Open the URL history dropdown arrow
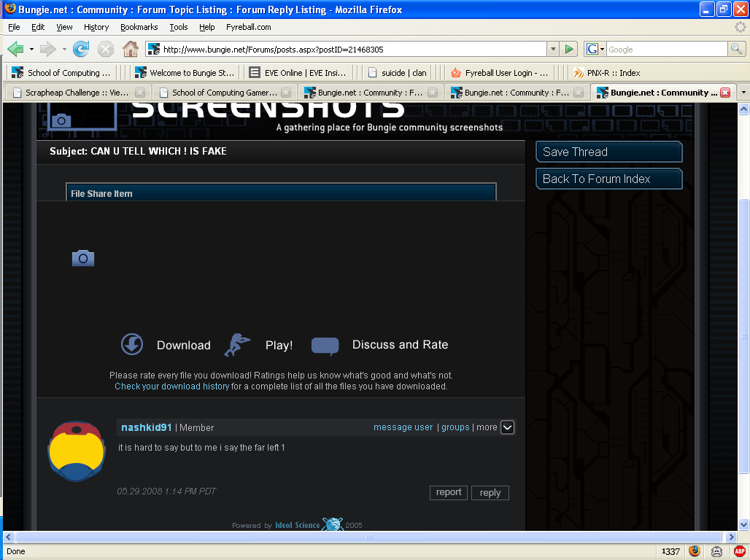The height and width of the screenshot is (560, 750). [553, 50]
